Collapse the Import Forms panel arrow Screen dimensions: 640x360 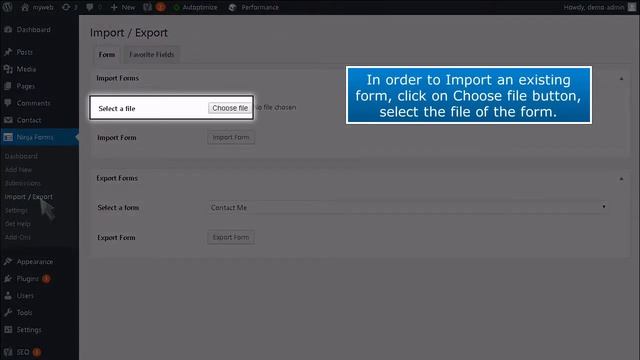tap(621, 78)
